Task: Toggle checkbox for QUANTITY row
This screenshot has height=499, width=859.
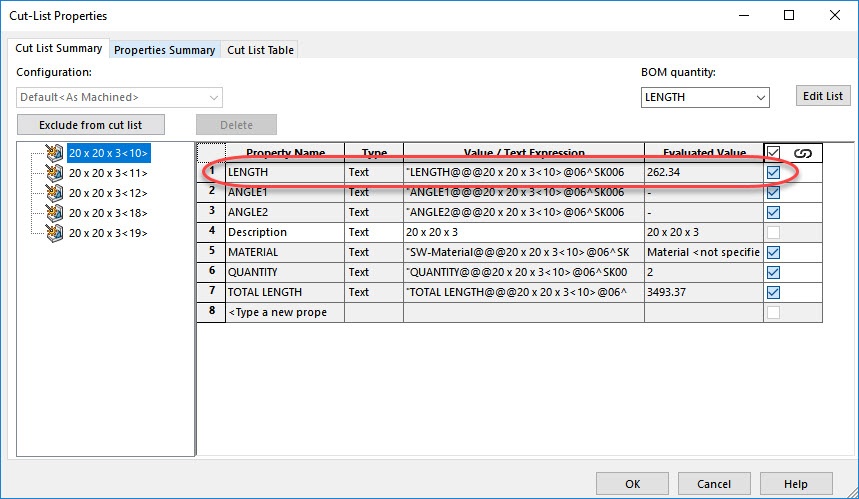Action: [773, 272]
